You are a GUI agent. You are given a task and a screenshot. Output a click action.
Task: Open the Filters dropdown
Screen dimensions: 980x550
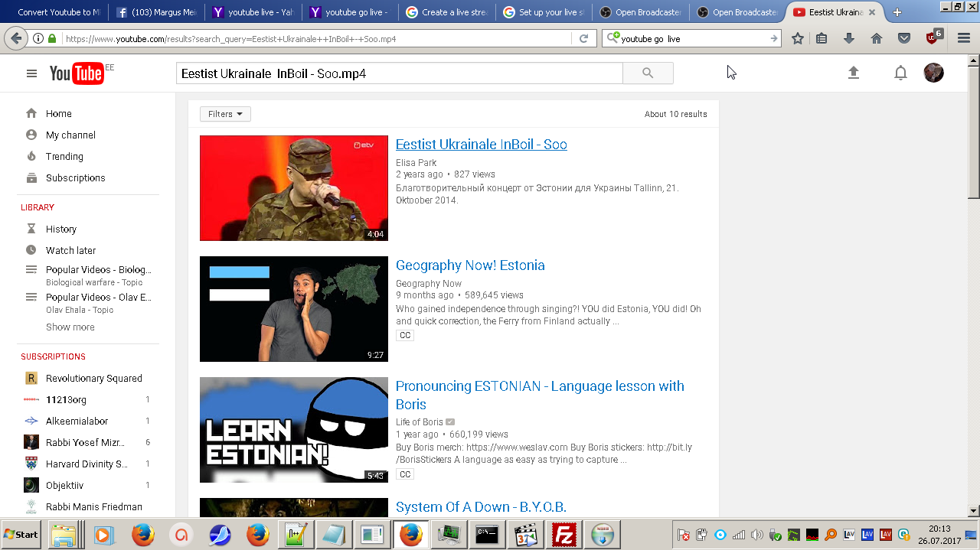[x=225, y=114]
